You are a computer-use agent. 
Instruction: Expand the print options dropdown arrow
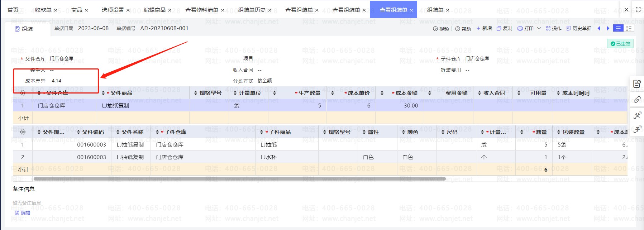[x=539, y=29]
